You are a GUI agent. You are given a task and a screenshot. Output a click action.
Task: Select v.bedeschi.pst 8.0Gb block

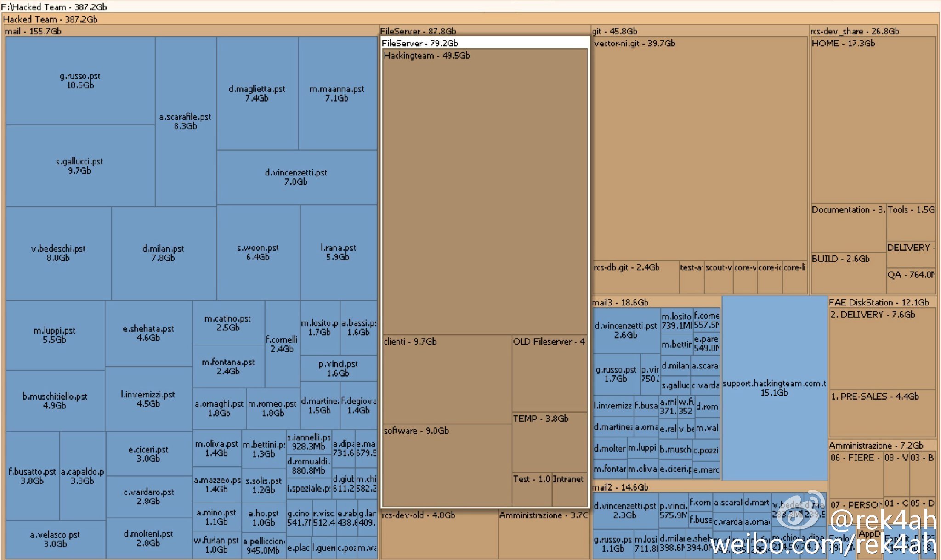[x=58, y=253]
